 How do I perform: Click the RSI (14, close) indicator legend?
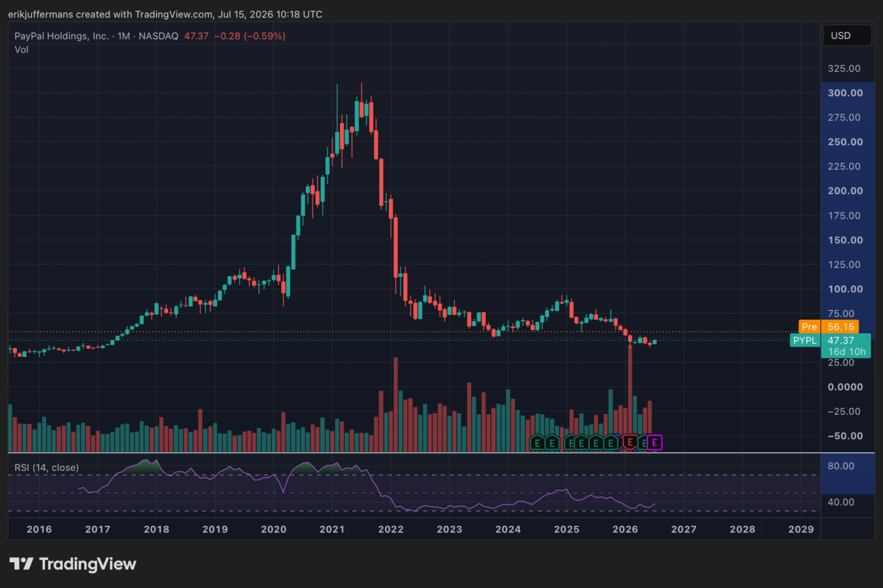coord(46,468)
